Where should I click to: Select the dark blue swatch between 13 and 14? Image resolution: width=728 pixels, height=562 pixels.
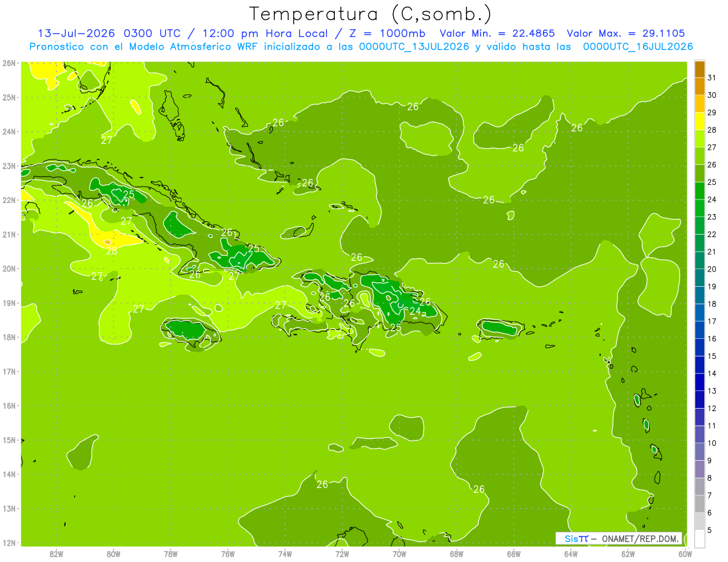699,382
